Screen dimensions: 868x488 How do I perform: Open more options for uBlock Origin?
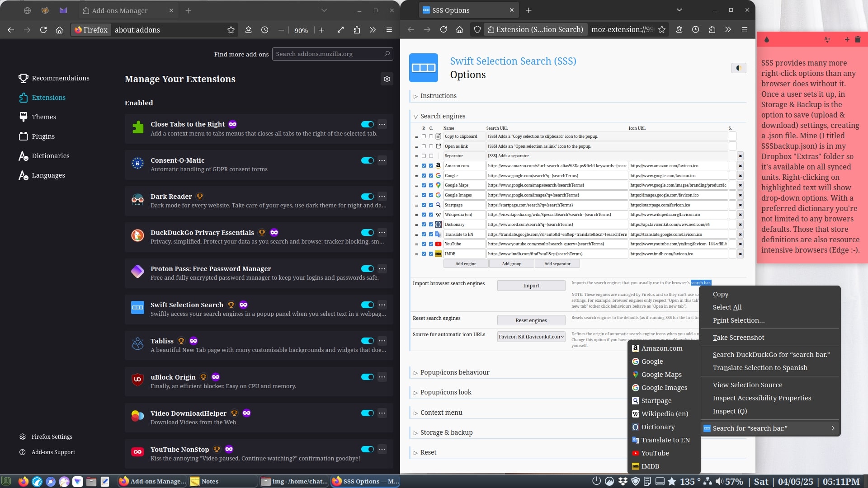point(382,377)
